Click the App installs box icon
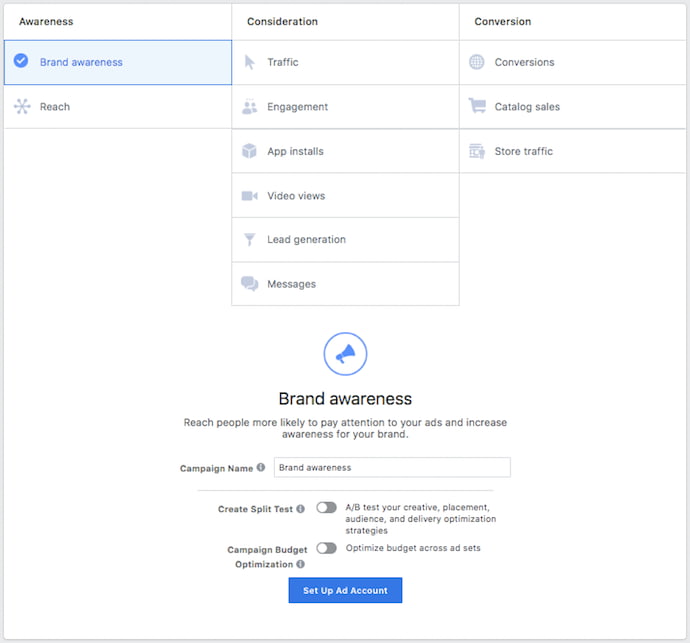 click(250, 151)
